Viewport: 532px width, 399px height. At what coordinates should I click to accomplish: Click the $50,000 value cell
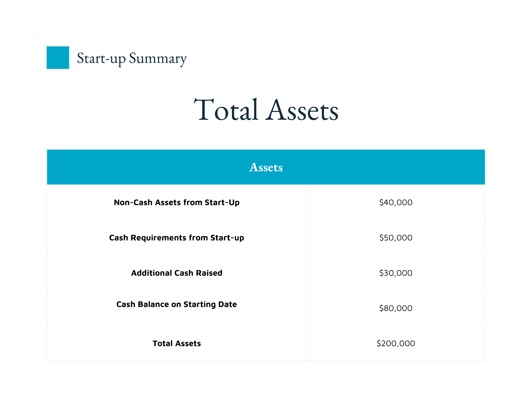click(396, 238)
